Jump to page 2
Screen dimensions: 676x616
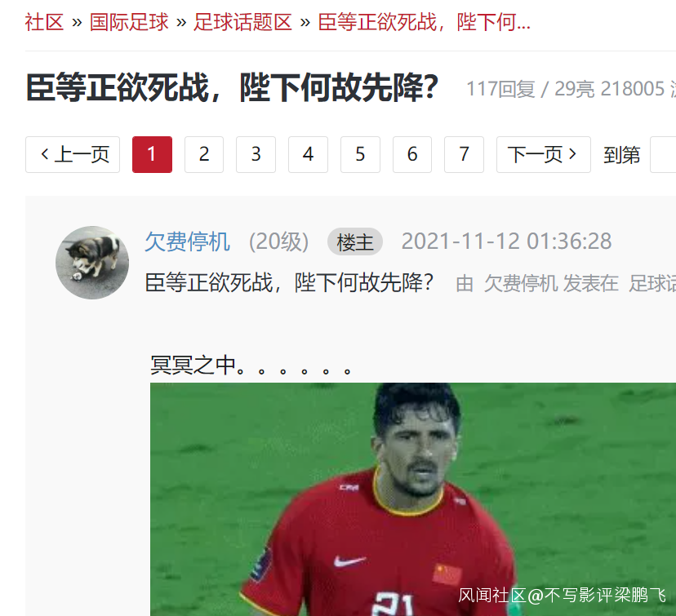(x=204, y=155)
